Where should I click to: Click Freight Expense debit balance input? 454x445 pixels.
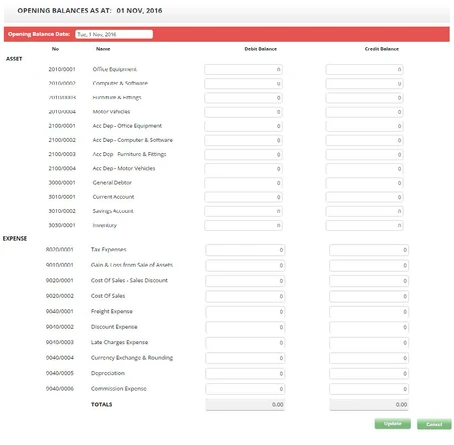click(x=245, y=312)
